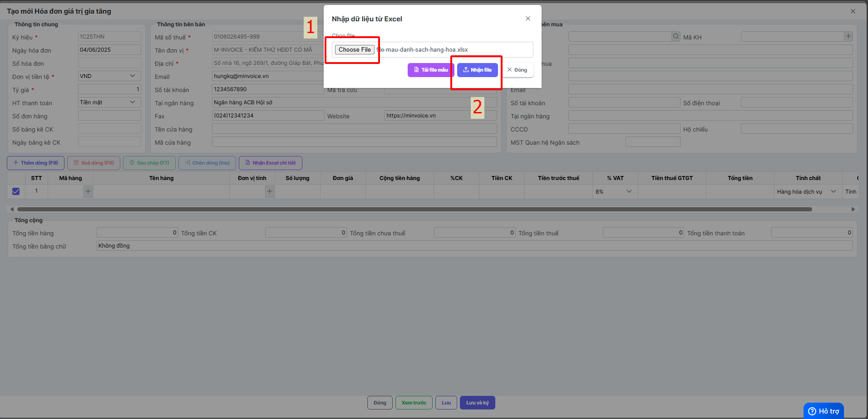Click the Số hóa đơn field
Screen dimensions: 868x419
point(109,63)
